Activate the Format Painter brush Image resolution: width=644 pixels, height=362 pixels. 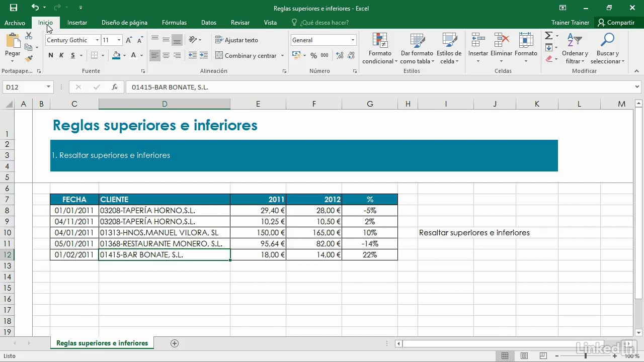click(29, 58)
